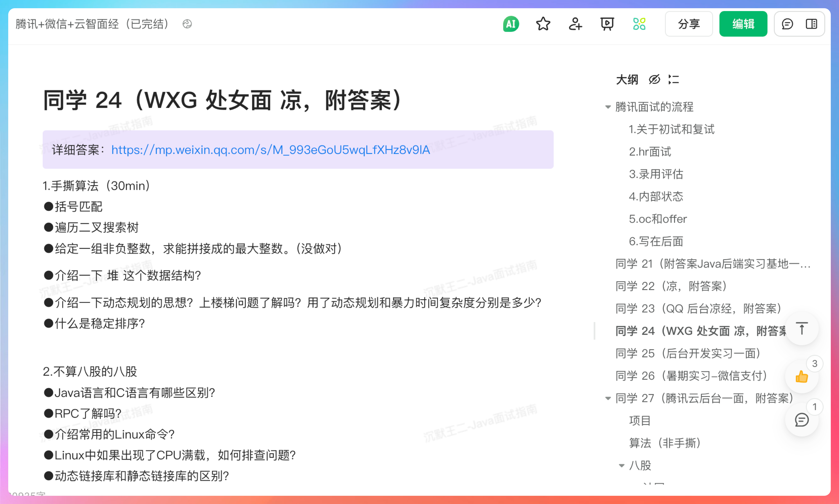Go to 5.oc和offer outline entry
The image size is (839, 504).
pyautogui.click(x=658, y=219)
